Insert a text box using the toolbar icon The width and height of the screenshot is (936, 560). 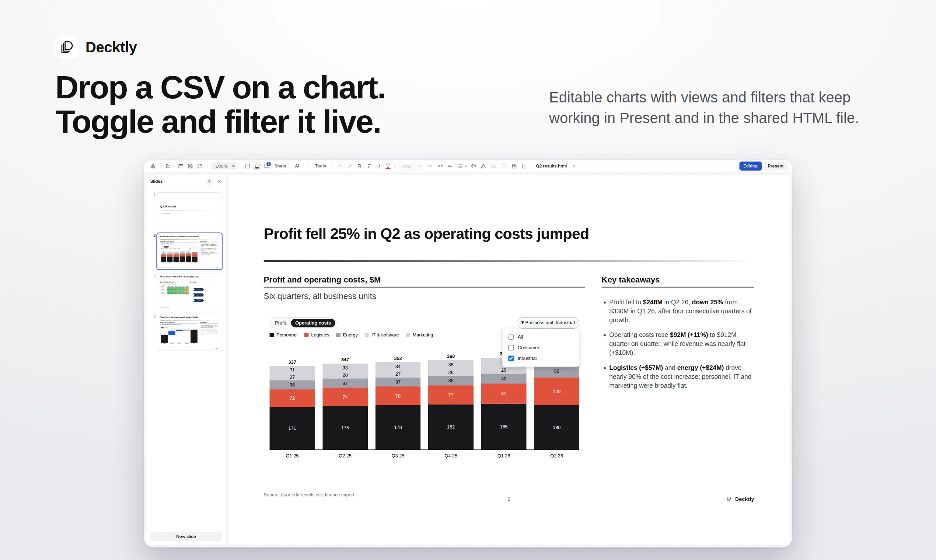[x=473, y=166]
